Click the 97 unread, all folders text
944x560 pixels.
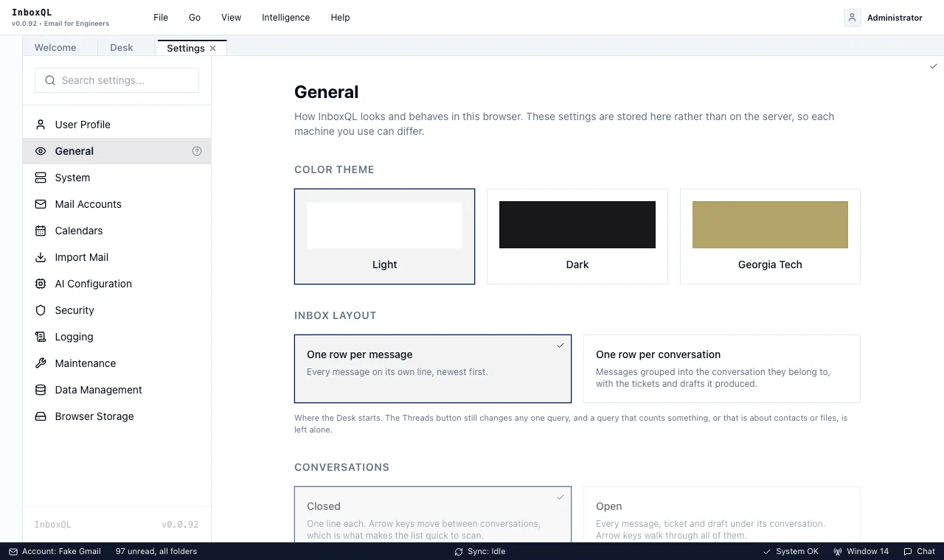click(156, 551)
